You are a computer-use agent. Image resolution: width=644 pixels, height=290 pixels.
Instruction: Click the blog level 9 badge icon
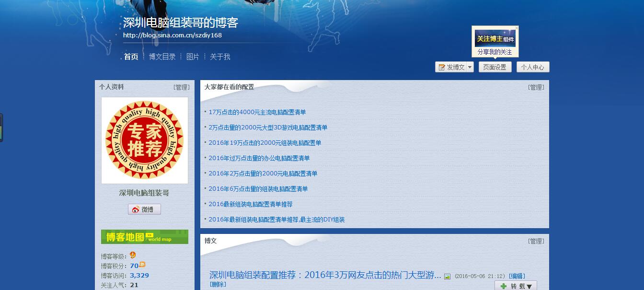133,255
